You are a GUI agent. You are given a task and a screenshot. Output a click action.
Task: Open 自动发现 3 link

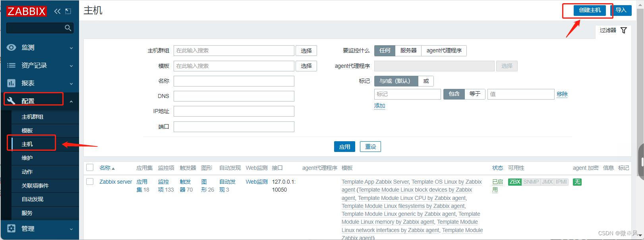[x=227, y=186]
